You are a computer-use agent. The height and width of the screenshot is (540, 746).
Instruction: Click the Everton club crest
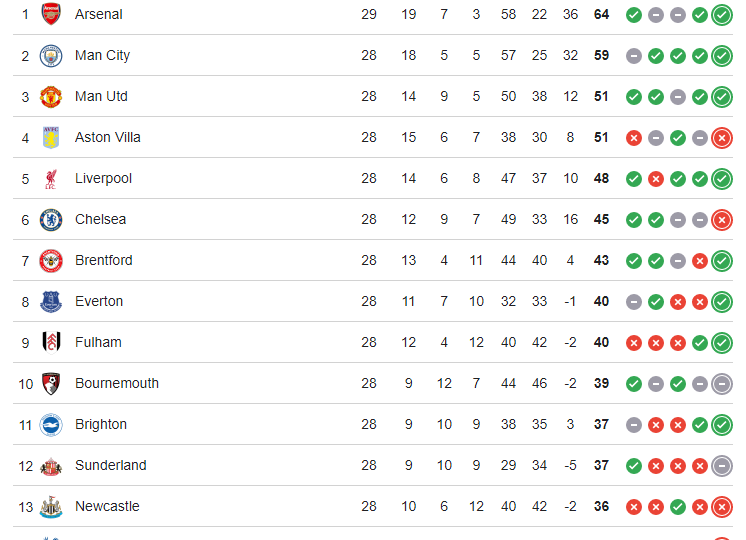pos(50,301)
